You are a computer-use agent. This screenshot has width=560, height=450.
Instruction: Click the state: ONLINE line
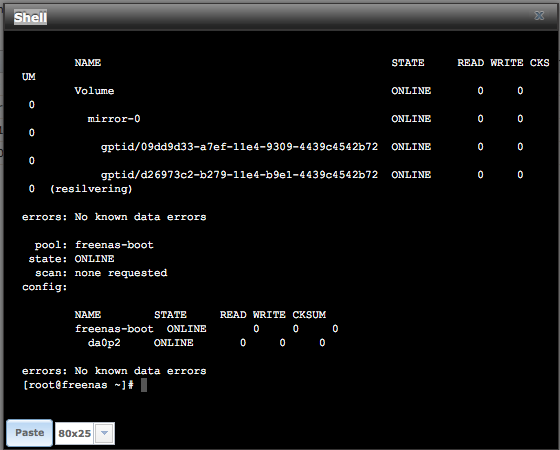click(x=71, y=259)
